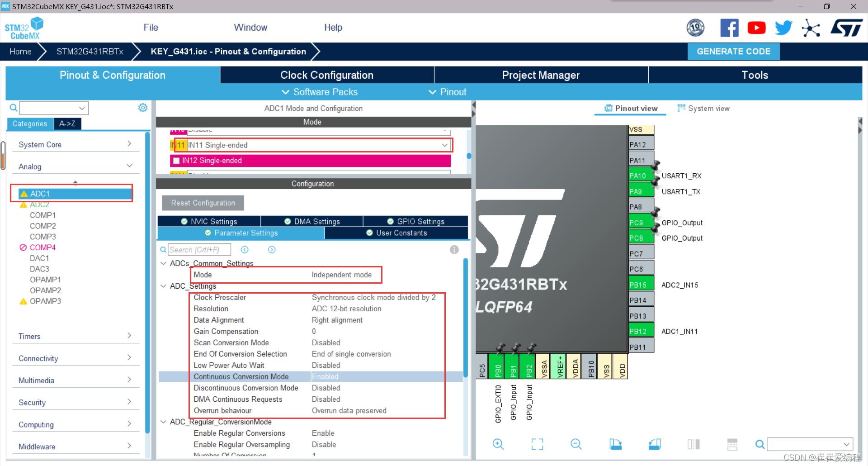868x466 pixels.
Task: Open the Pinout dropdown menu
Action: tap(447, 92)
